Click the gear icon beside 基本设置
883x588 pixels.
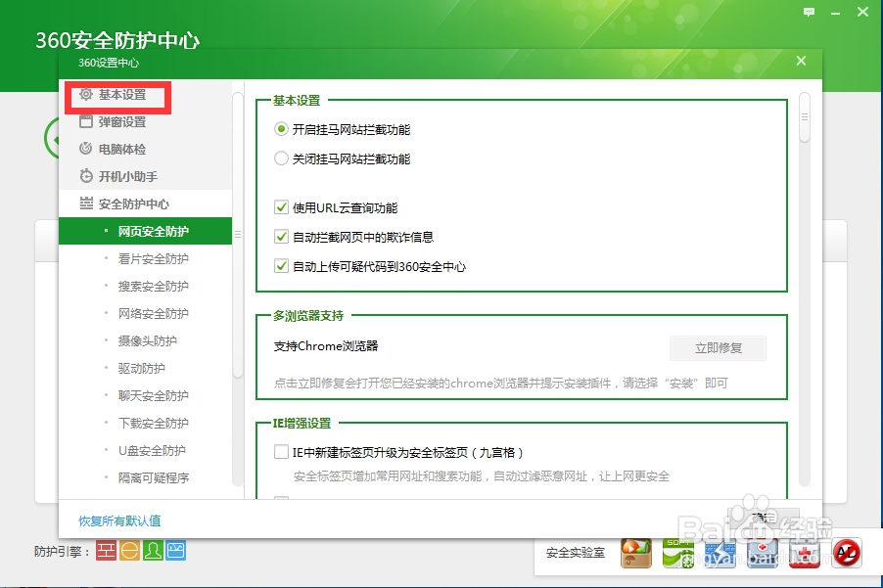click(x=85, y=95)
